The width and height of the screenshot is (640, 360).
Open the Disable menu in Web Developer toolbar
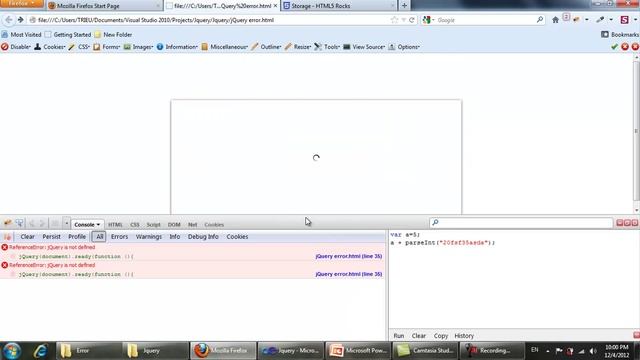point(16,47)
